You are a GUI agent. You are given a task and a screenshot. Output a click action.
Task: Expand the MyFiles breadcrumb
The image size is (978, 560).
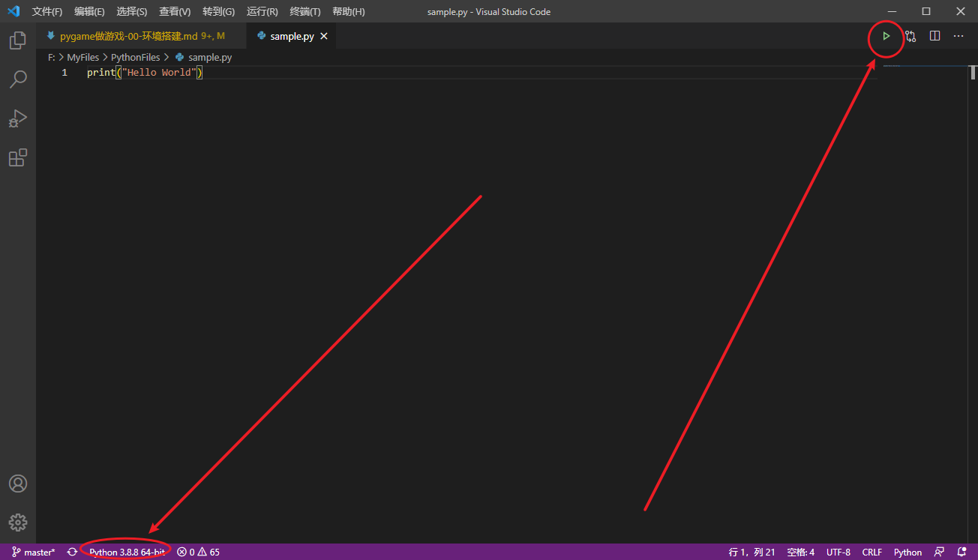pyautogui.click(x=82, y=57)
